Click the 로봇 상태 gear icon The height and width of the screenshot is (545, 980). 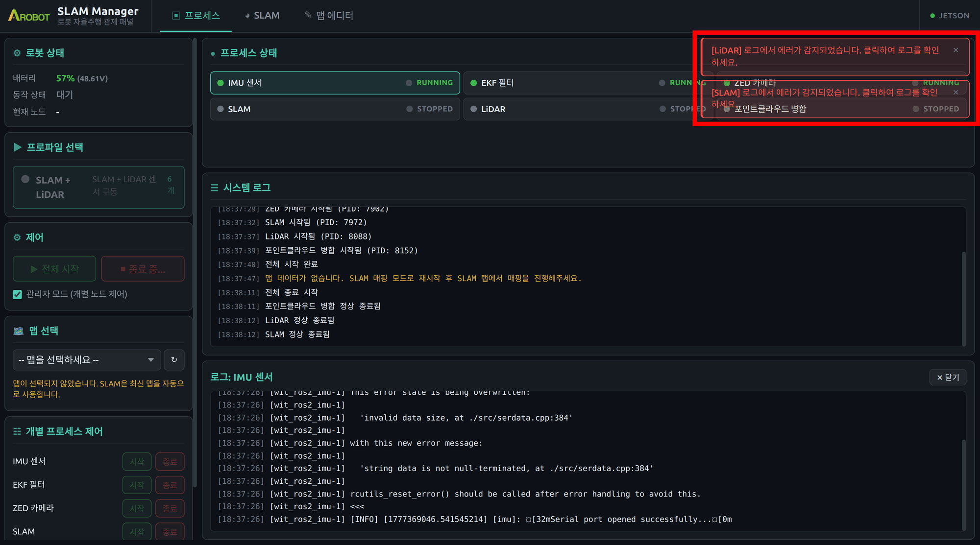(17, 53)
